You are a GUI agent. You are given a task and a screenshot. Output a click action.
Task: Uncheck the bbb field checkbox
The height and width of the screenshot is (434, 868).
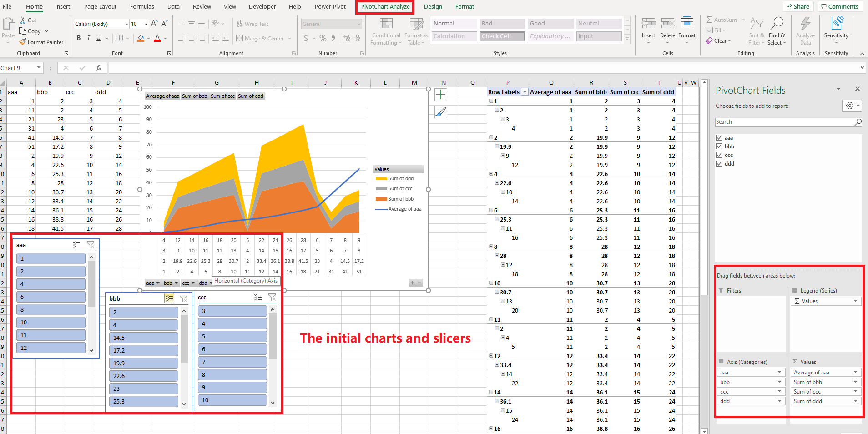(x=719, y=146)
